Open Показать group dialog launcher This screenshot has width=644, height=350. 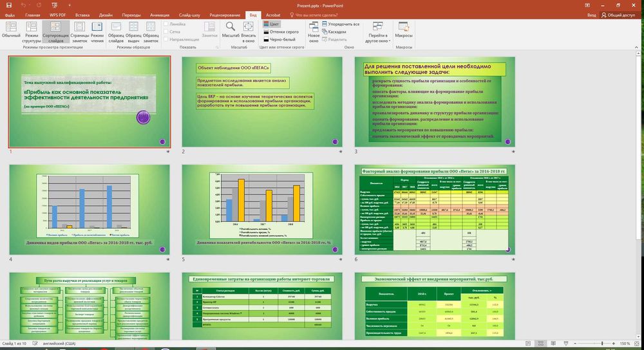click(217, 48)
